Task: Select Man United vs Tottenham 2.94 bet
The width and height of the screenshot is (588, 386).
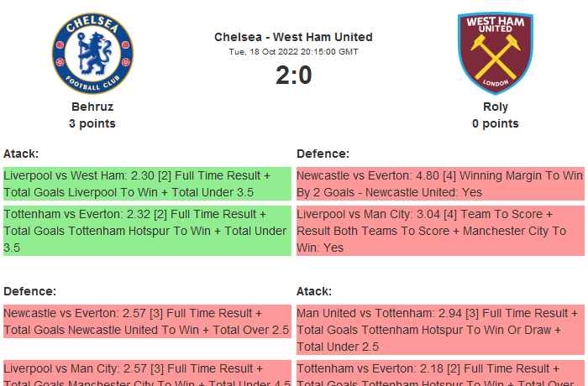Action: tap(439, 329)
